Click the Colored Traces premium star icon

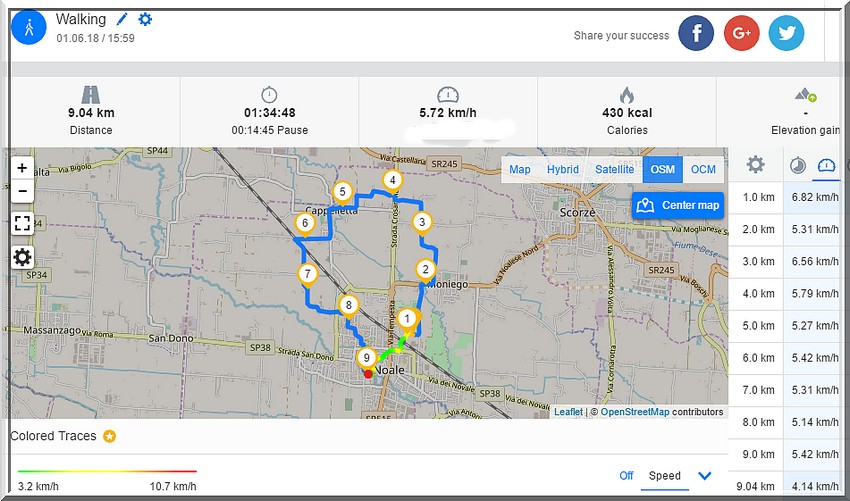click(110, 436)
